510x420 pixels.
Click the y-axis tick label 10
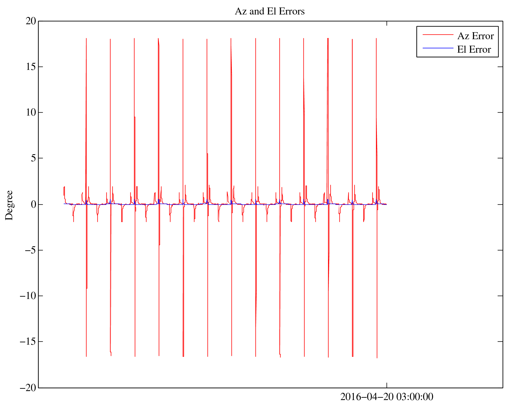click(x=31, y=113)
